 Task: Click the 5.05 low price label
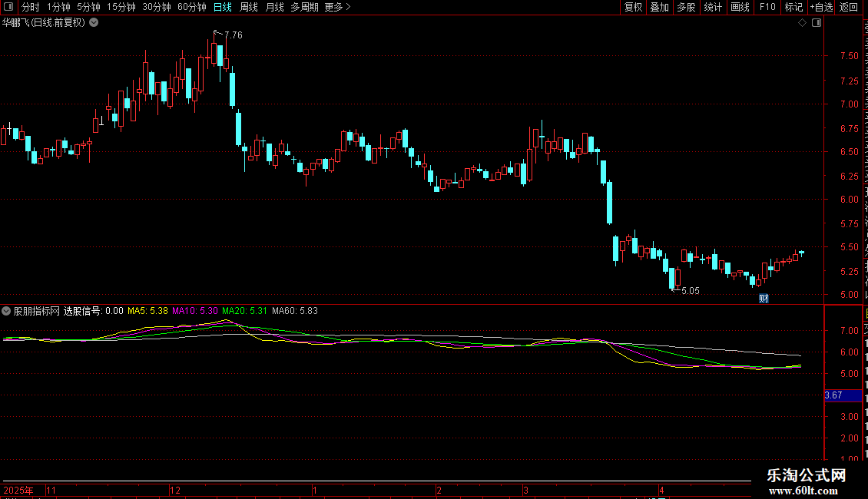tap(691, 291)
